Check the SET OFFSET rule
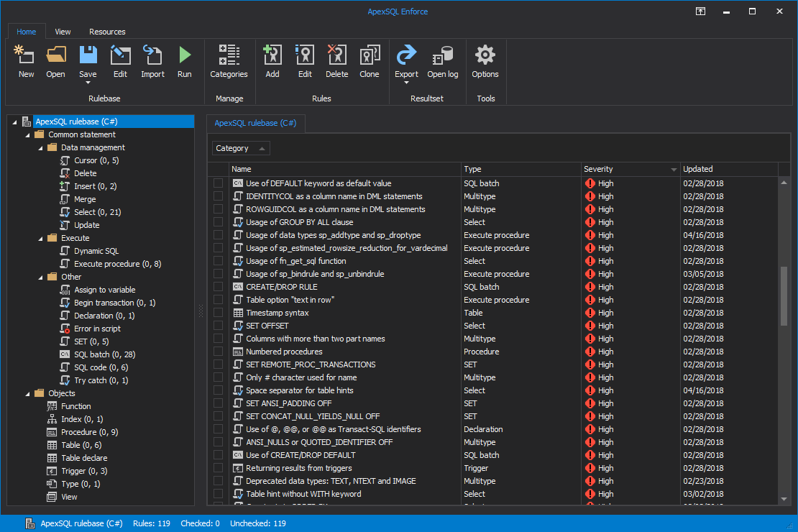 (219, 325)
